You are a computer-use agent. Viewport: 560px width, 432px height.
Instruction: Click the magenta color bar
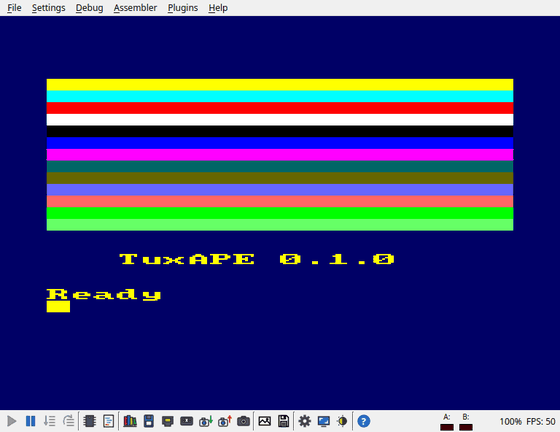click(x=280, y=155)
